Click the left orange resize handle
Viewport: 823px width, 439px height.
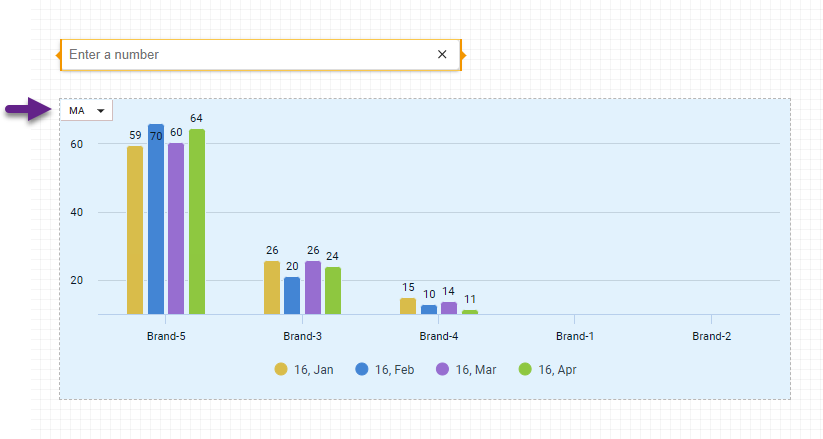[x=61, y=55]
